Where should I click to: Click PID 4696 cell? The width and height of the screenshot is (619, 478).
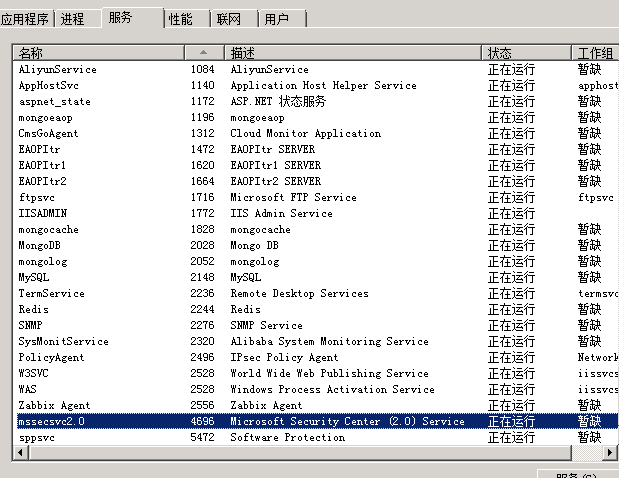click(203, 422)
